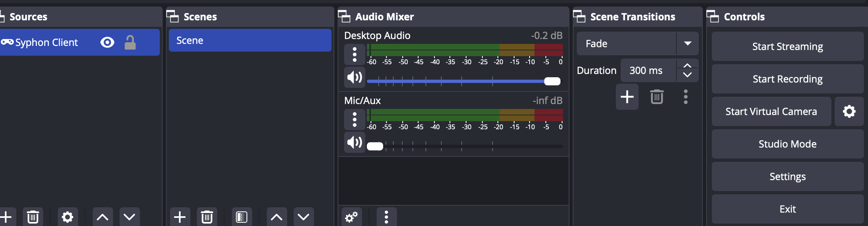Toggle lock on Syphon Client source
Screen dimensions: 868x226
click(x=130, y=42)
